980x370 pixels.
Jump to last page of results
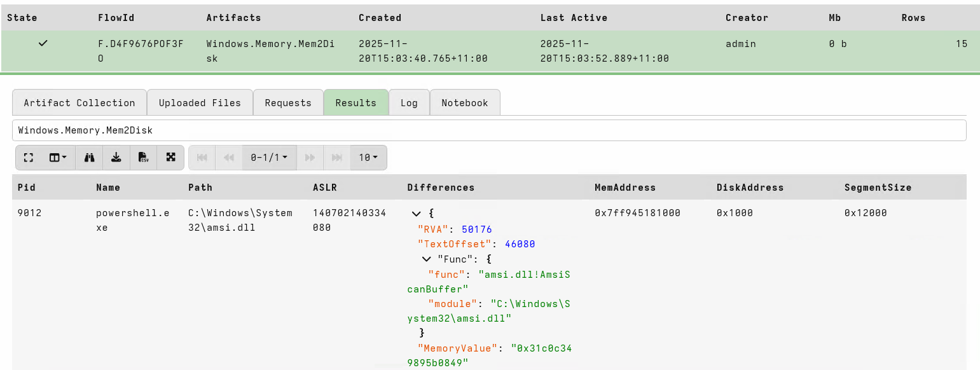337,158
